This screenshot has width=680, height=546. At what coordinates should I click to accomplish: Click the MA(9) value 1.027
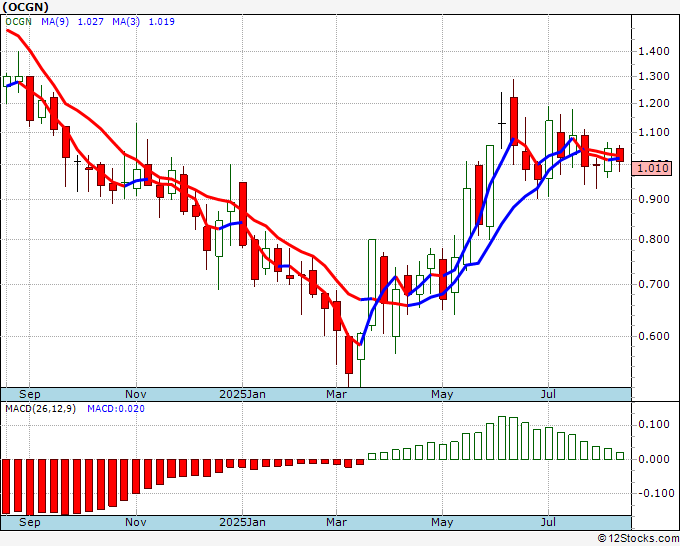91,21
